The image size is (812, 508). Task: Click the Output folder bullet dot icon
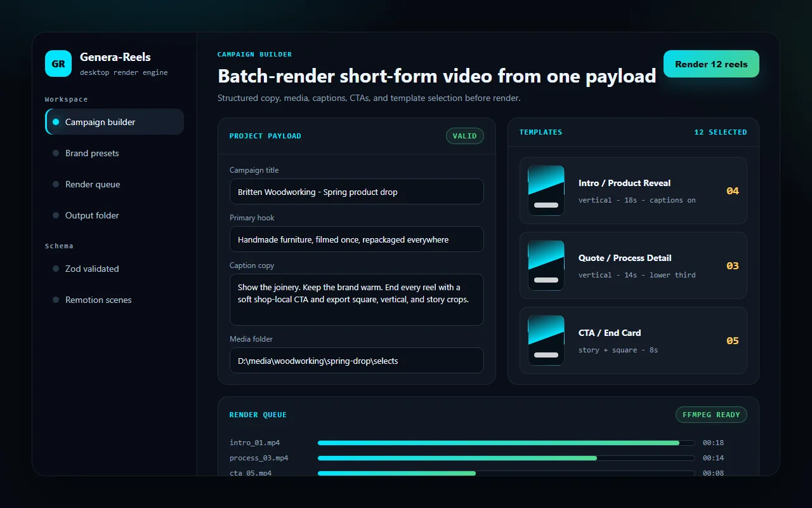[56, 215]
